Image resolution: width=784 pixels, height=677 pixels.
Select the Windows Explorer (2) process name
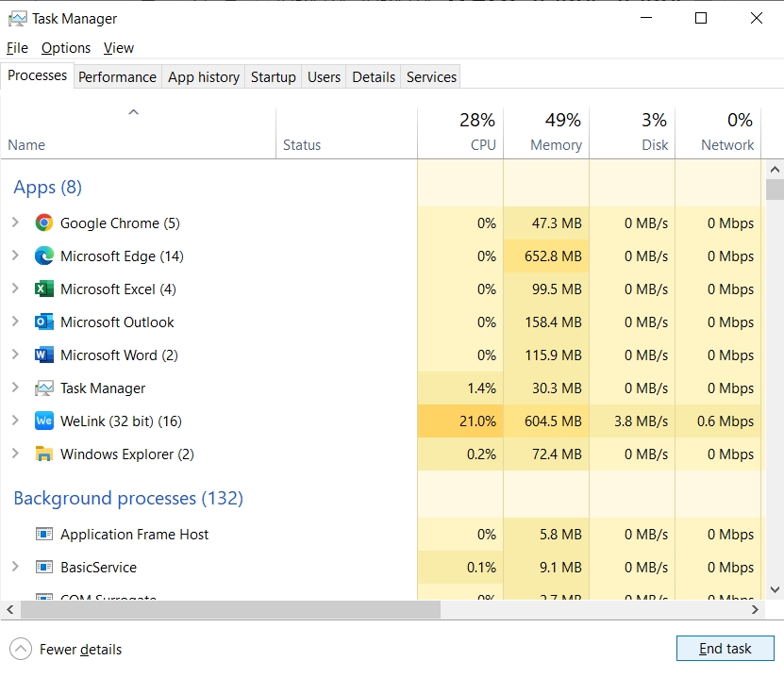pos(127,454)
